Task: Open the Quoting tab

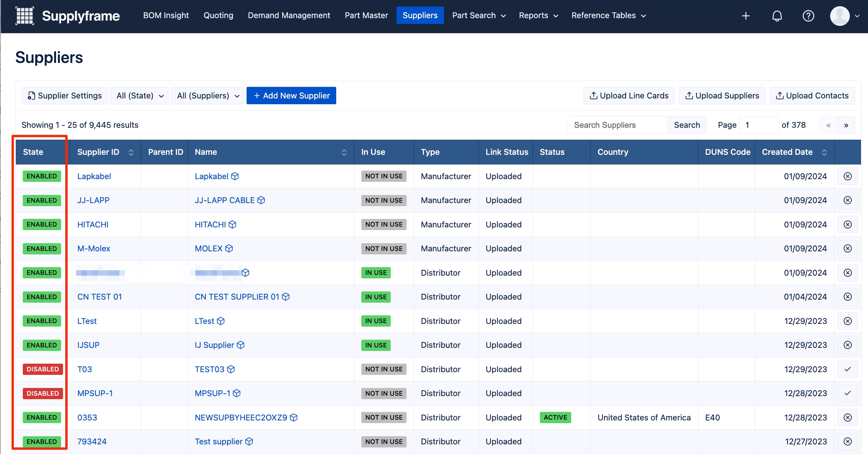Action: [218, 15]
